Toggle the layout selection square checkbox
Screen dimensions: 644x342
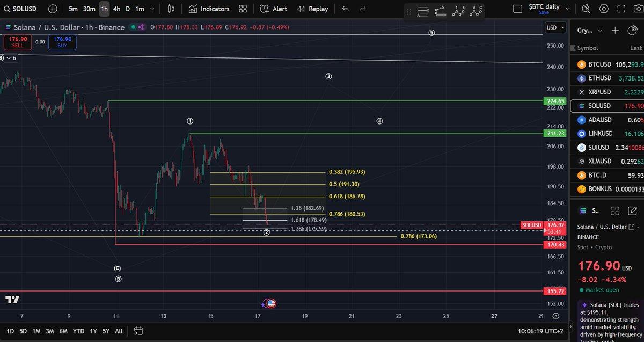click(517, 9)
